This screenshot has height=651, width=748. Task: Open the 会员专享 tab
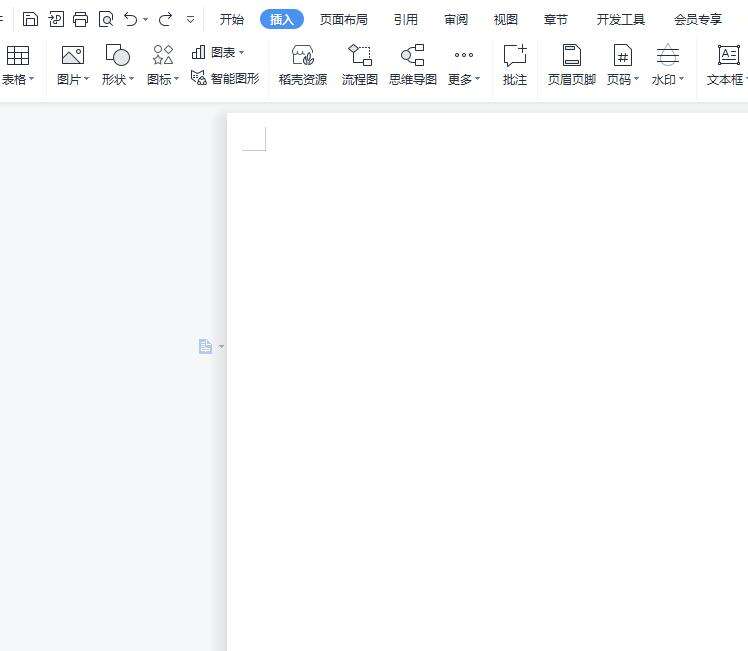click(x=697, y=20)
